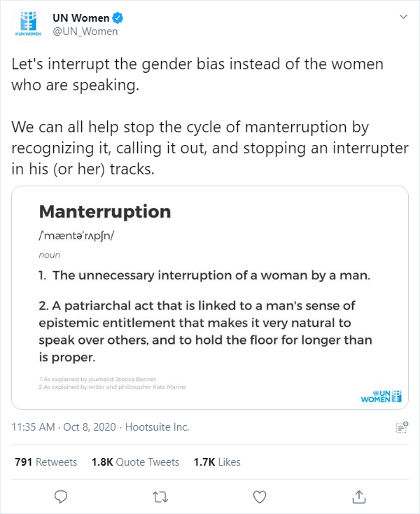Click the Jessica Bennet footnote in image
The width and height of the screenshot is (420, 514).
click(97, 380)
